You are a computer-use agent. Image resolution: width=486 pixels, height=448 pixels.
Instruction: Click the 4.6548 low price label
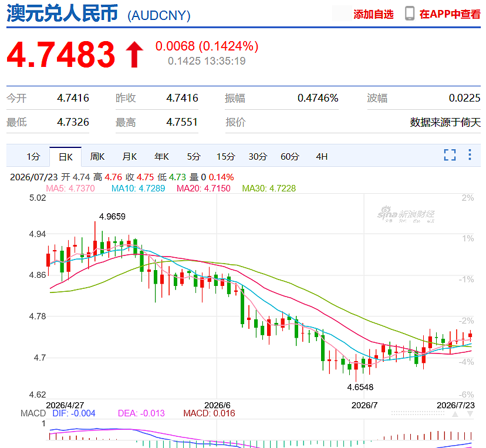(x=360, y=387)
